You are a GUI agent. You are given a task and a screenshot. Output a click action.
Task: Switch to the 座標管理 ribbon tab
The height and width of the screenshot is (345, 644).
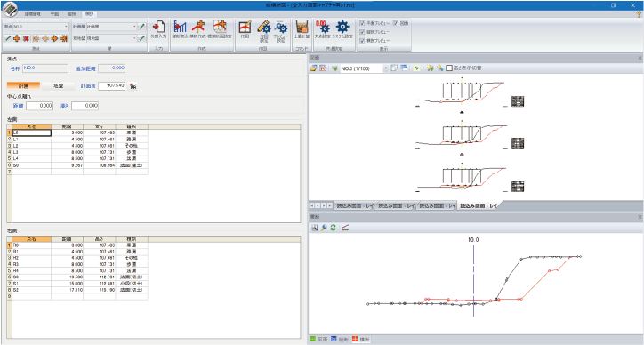tap(32, 14)
